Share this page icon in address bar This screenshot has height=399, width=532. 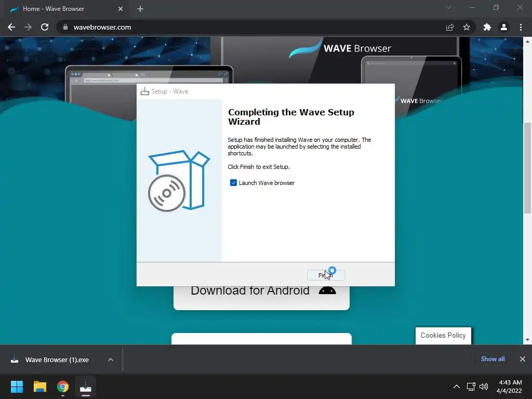pos(450,27)
